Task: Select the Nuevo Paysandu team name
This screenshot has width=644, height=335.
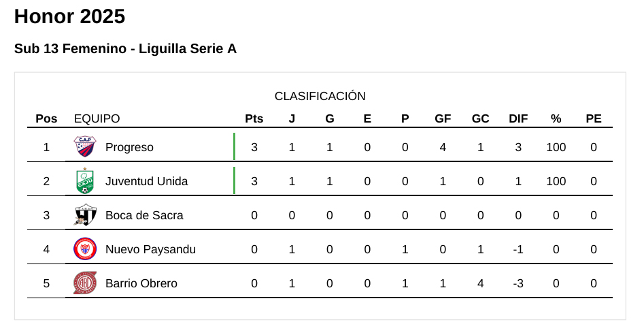Action: (150, 249)
